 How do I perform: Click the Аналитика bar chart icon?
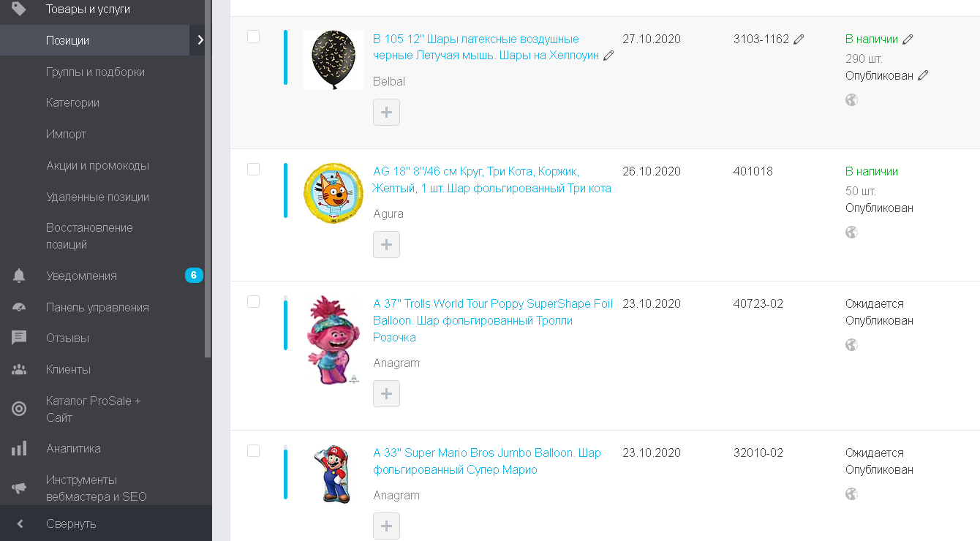point(19,448)
